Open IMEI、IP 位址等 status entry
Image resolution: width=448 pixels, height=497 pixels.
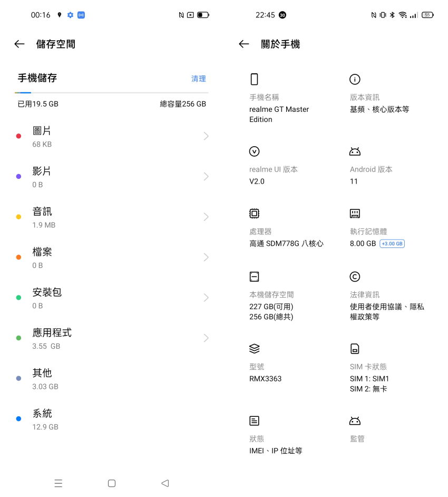tap(276, 451)
